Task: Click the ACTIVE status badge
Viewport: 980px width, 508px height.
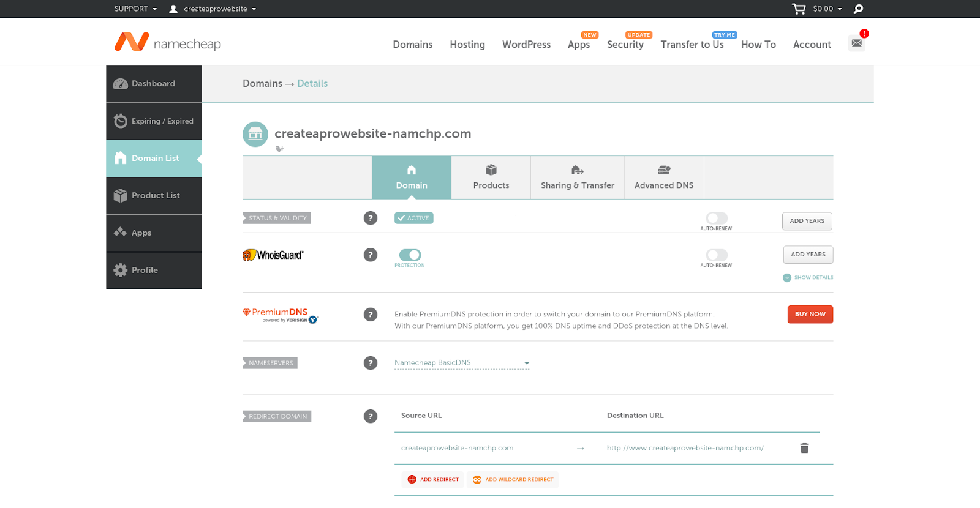Action: click(414, 218)
